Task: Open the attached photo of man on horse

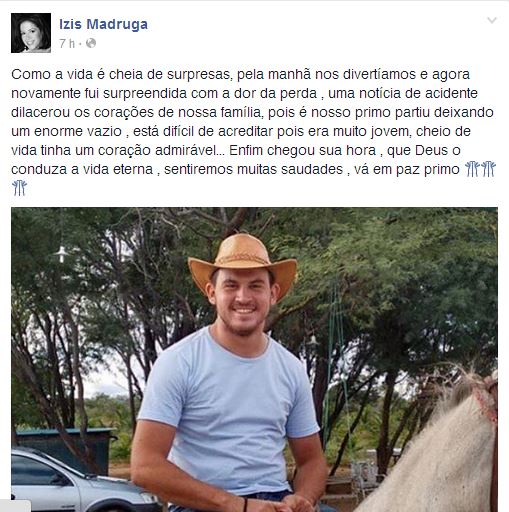Action: [254, 359]
